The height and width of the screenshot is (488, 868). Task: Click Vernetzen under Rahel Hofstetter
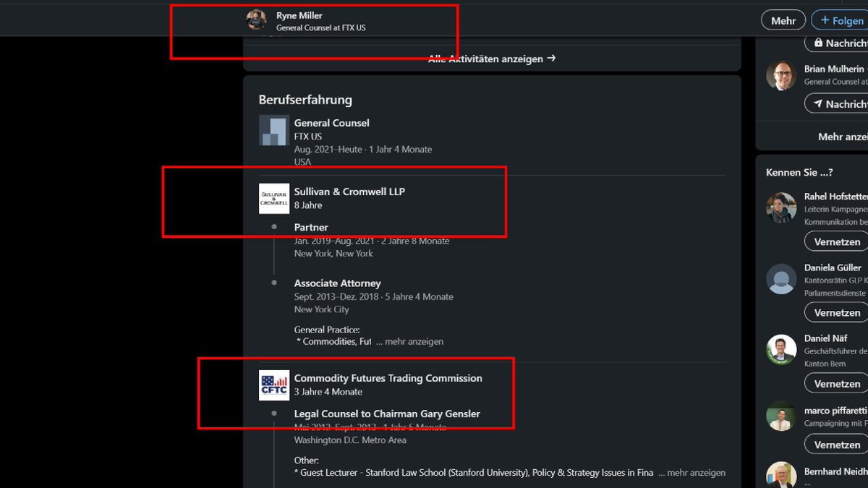click(x=836, y=241)
